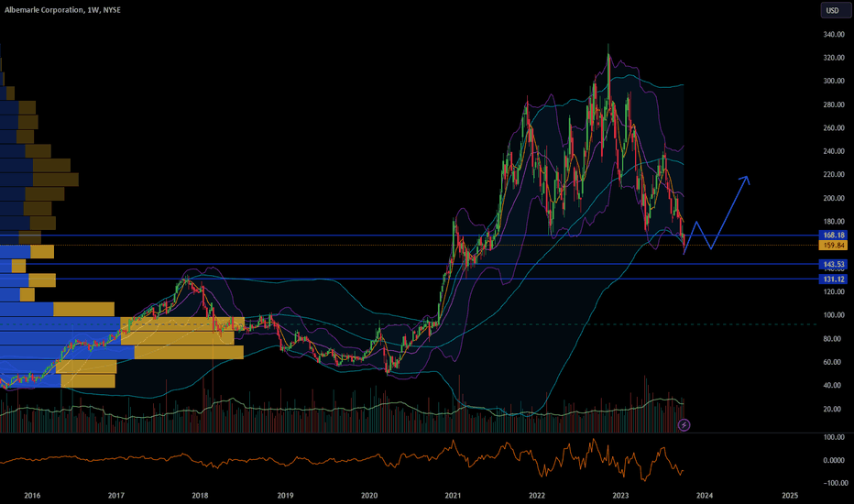Click the 2018 label on time axis

[200, 495]
